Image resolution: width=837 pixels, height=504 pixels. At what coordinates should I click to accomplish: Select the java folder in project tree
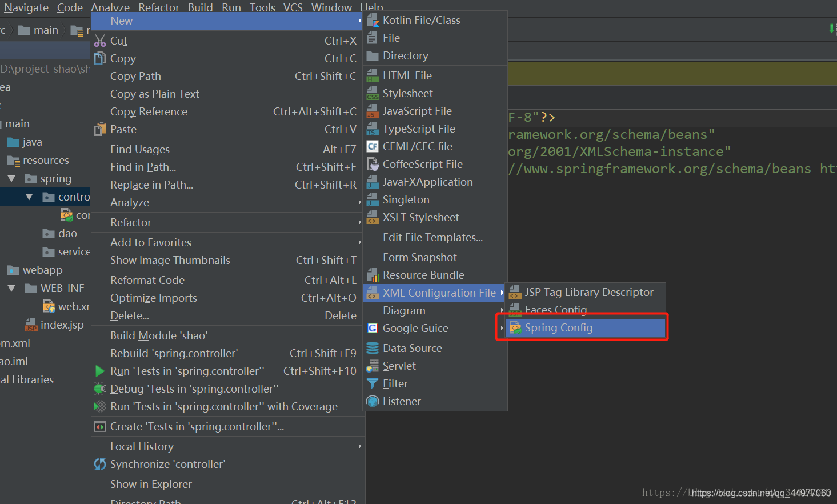pos(25,142)
